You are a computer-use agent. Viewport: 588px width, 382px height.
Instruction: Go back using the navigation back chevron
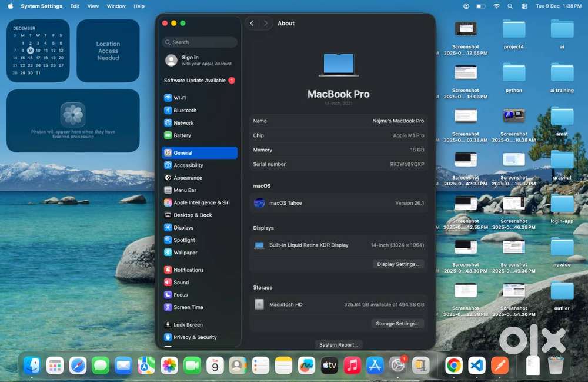[x=252, y=23]
